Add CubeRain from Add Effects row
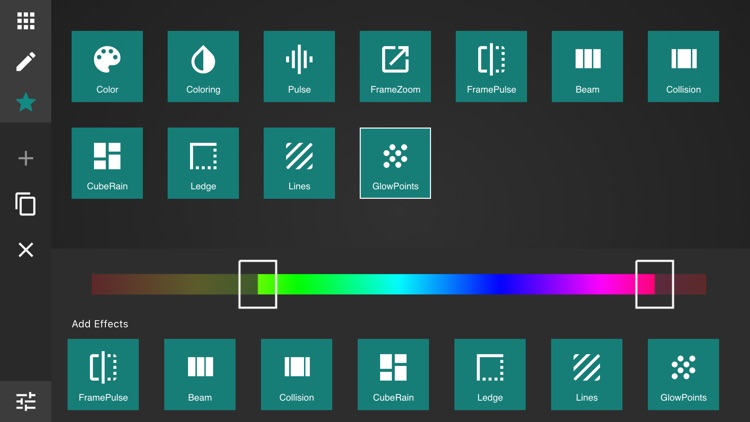The height and width of the screenshot is (422, 750). pos(393,375)
